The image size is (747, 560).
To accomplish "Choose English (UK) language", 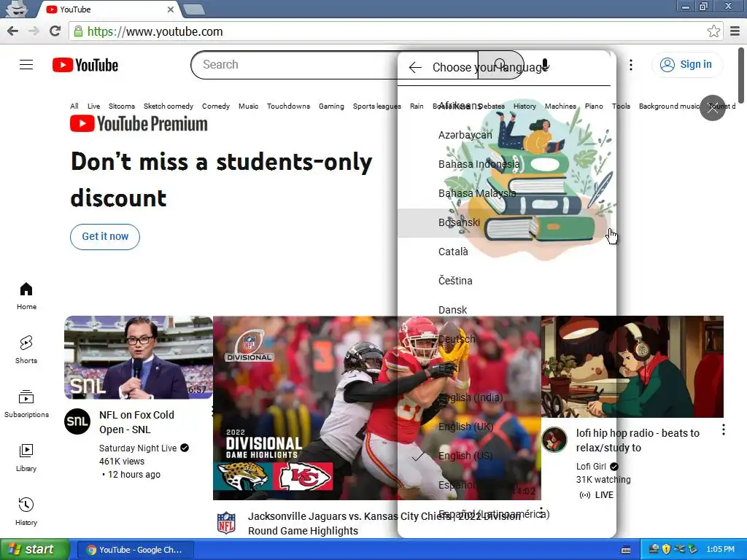I will coord(504,427).
